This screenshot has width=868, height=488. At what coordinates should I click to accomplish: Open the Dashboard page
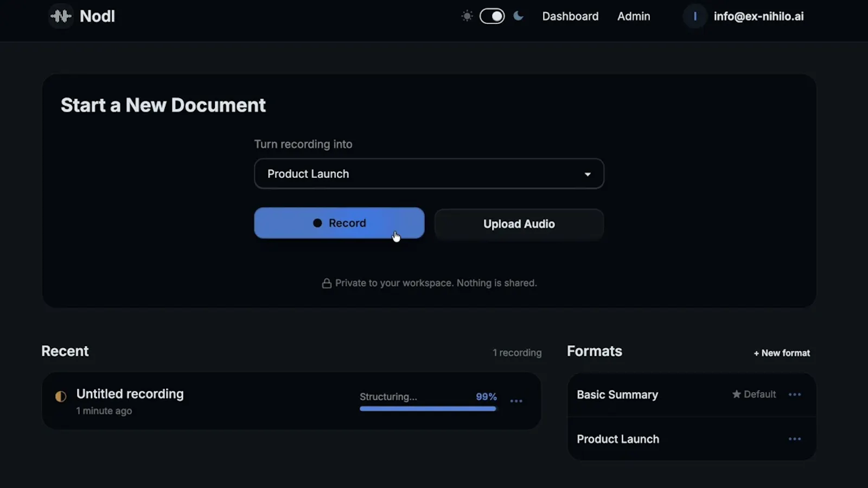(x=570, y=16)
